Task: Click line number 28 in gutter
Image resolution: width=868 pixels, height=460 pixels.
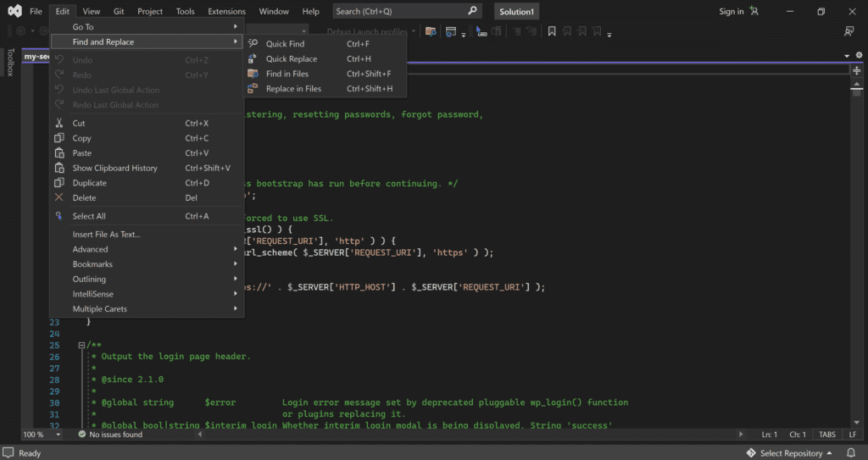Action: pyautogui.click(x=54, y=380)
